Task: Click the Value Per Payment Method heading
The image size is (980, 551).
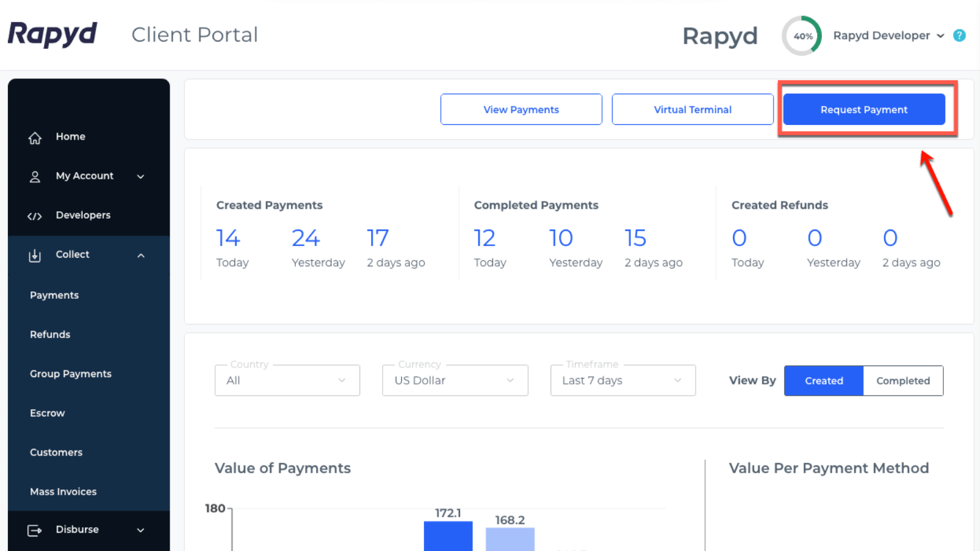Action: pos(829,468)
